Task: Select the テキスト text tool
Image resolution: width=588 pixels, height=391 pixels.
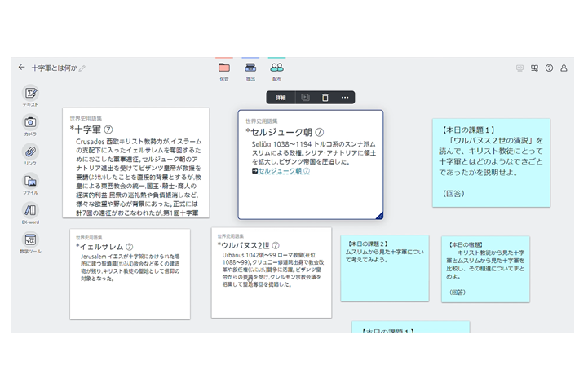Action: click(x=30, y=93)
